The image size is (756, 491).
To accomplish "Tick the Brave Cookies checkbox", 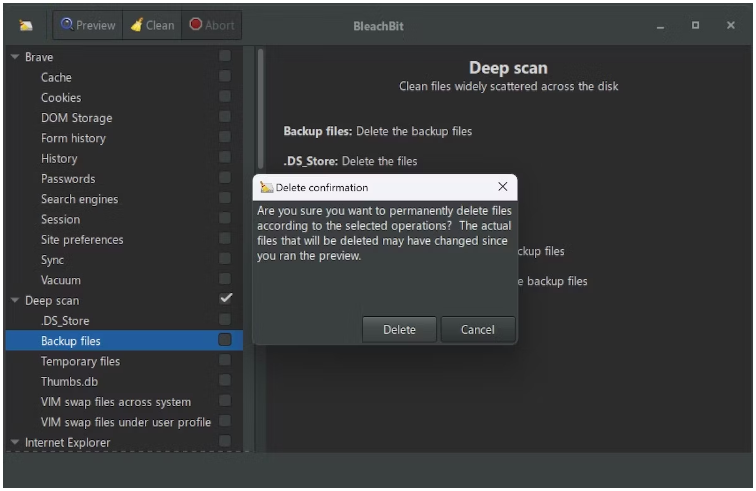I will (225, 97).
